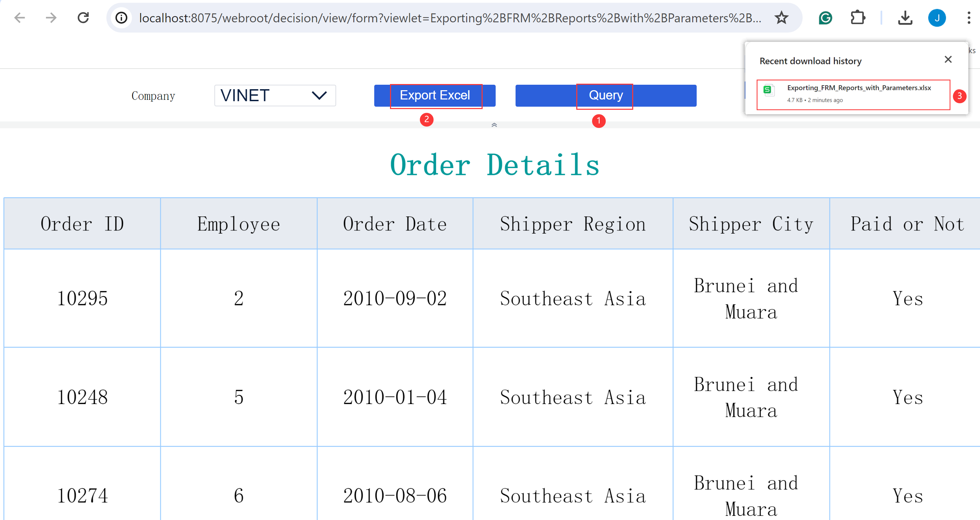Open the extensions puzzle-piece icon

pyautogui.click(x=858, y=17)
